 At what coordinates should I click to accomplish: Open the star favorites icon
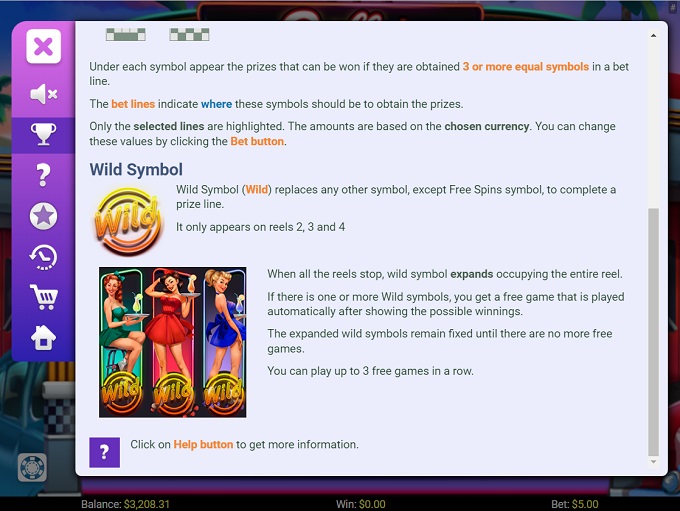(x=43, y=216)
